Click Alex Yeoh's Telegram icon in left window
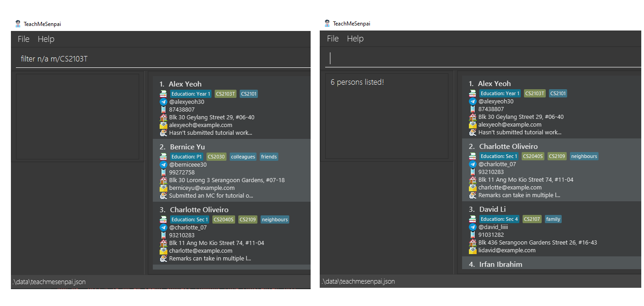 tap(164, 102)
